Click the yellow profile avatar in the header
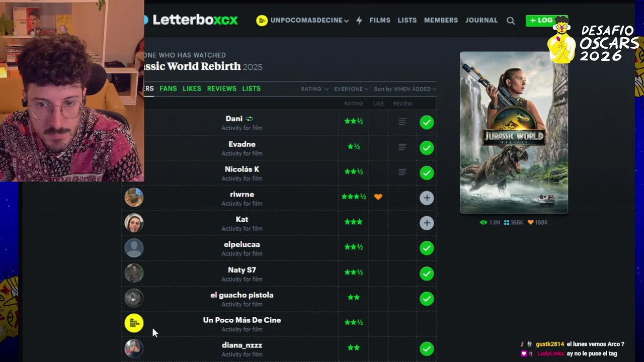This screenshot has width=644, height=362. 262,21
